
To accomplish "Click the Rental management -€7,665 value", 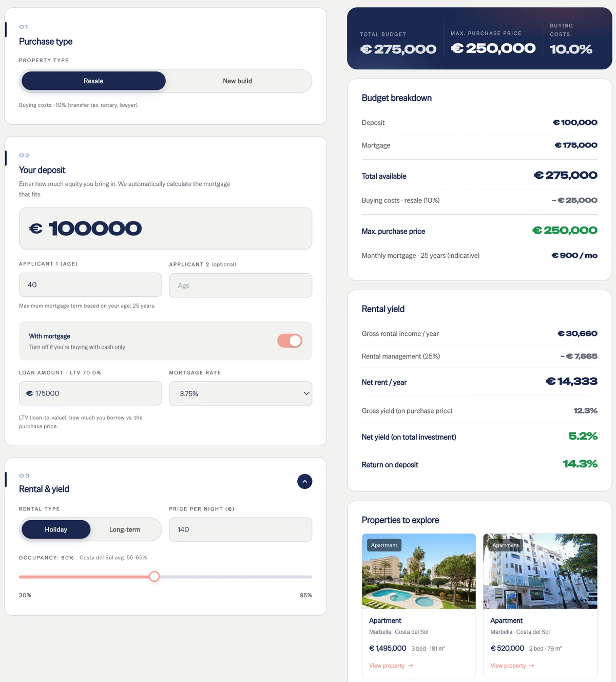I will tap(579, 356).
